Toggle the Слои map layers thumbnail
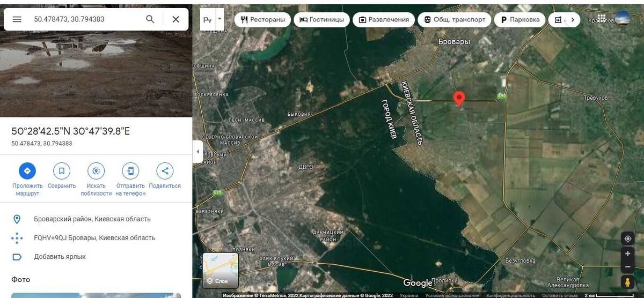This screenshot has width=644, height=298. point(220,271)
